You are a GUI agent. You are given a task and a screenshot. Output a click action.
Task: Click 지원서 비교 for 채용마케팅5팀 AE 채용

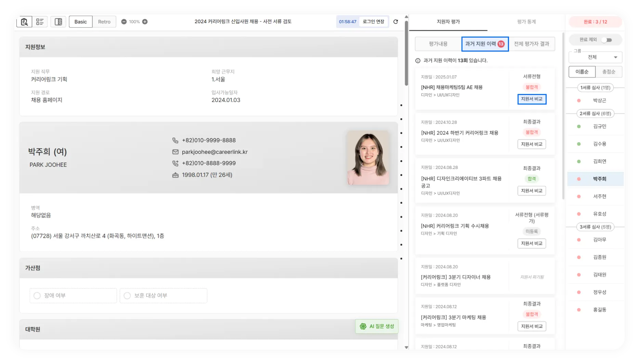point(532,99)
